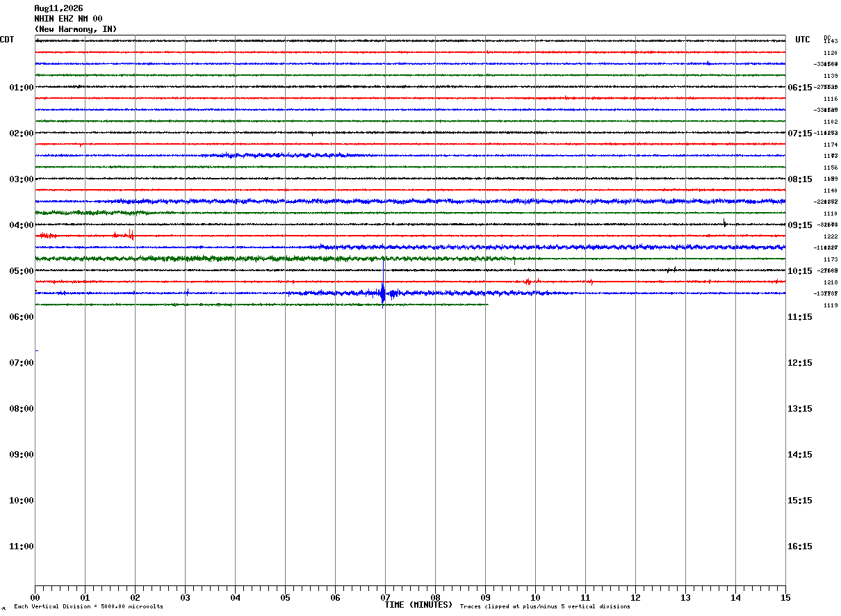The height and width of the screenshot is (616, 841).
Task: Click the 11:15 UTC time label
Action: (799, 317)
